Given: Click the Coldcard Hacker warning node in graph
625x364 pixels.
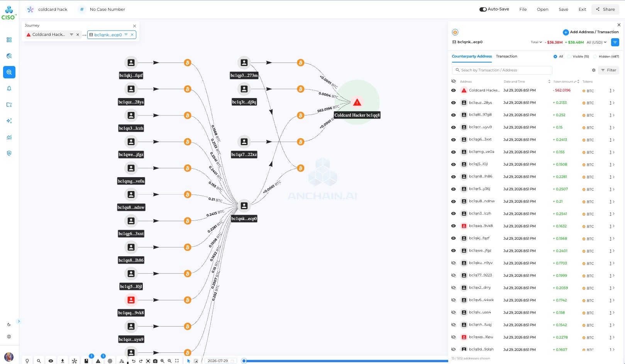Looking at the screenshot, I should coord(357,102).
